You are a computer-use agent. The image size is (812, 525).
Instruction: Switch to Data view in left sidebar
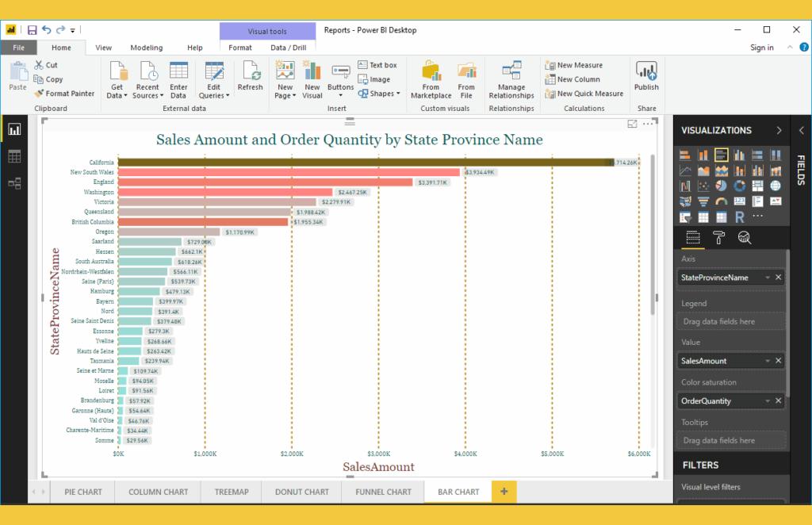click(x=14, y=156)
